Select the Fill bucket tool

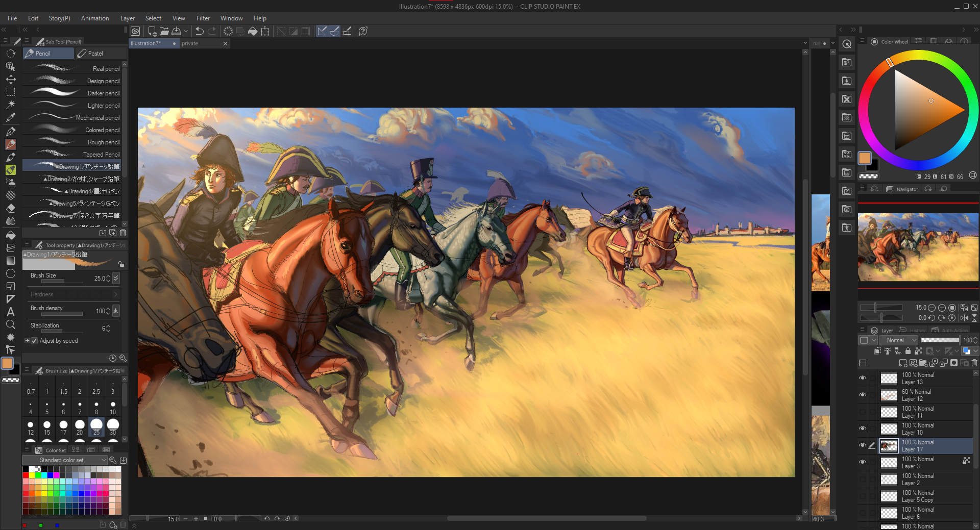click(10, 235)
